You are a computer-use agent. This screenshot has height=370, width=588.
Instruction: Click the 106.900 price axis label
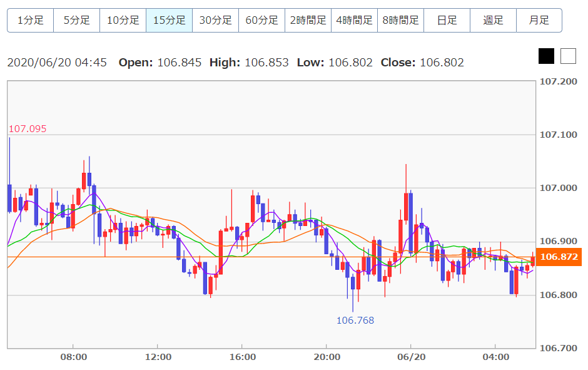click(x=559, y=241)
